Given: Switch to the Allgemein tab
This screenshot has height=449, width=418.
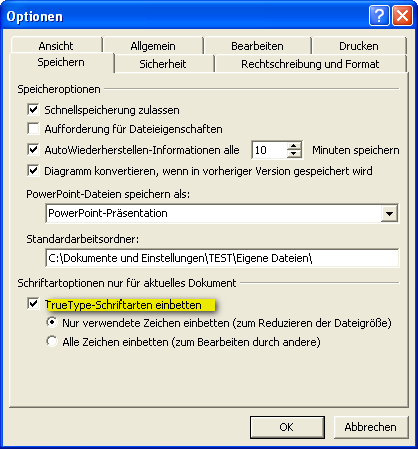Looking at the screenshot, I should [x=153, y=46].
